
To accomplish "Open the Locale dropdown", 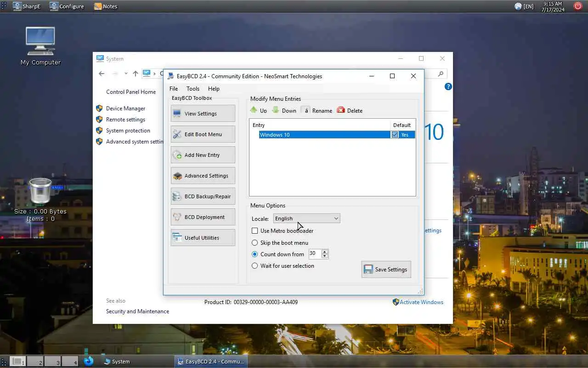I will (x=306, y=218).
